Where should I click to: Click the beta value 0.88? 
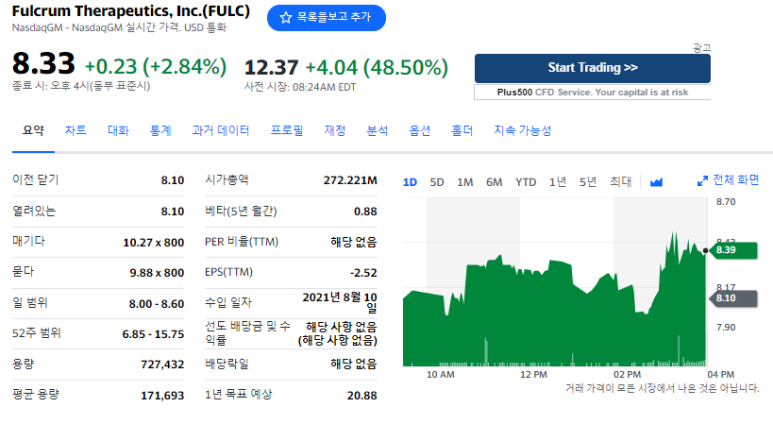(365, 212)
